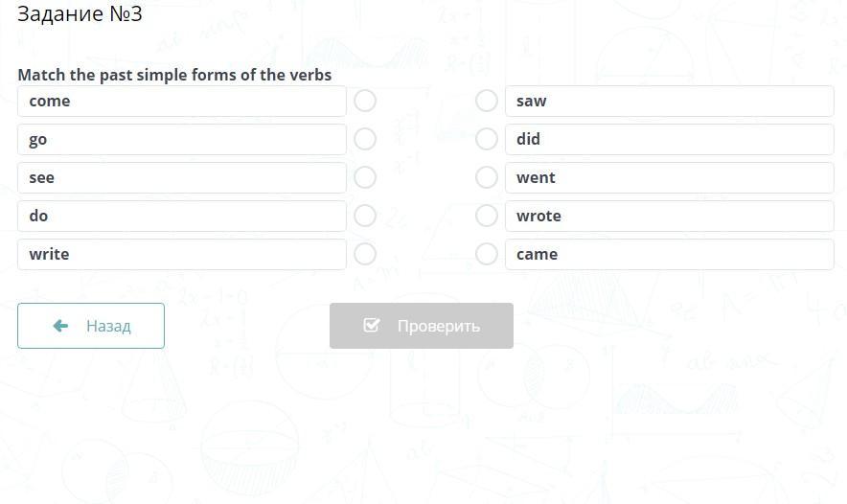Select the radio circle next to "write"
The width and height of the screenshot is (847, 504).
pos(365,254)
